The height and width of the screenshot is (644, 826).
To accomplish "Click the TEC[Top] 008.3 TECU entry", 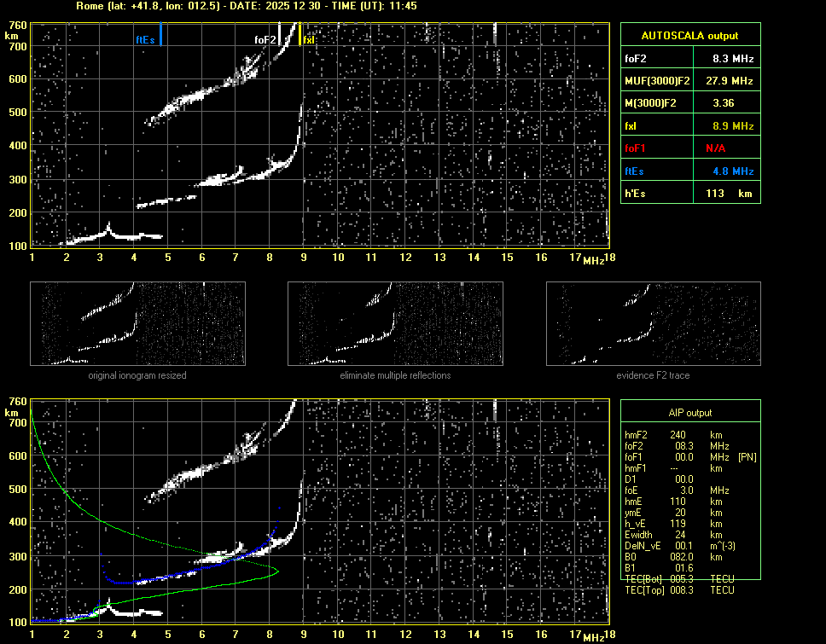I will pyautogui.click(x=678, y=589).
